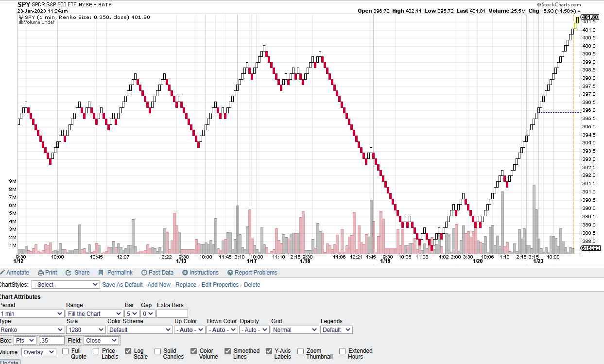
Task: Click the Delete chart style link
Action: click(252, 285)
